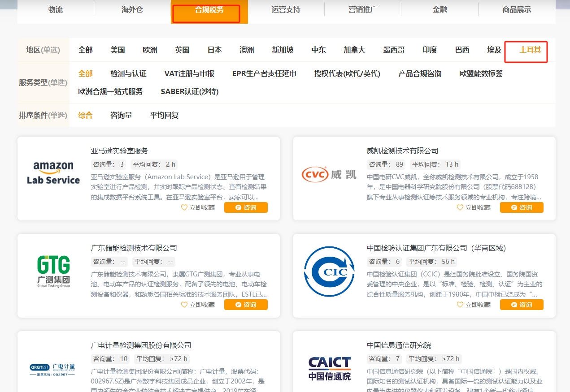Viewport: 570px width, 392px height.
Task: Select the 埃及 region filter
Action: 494,50
